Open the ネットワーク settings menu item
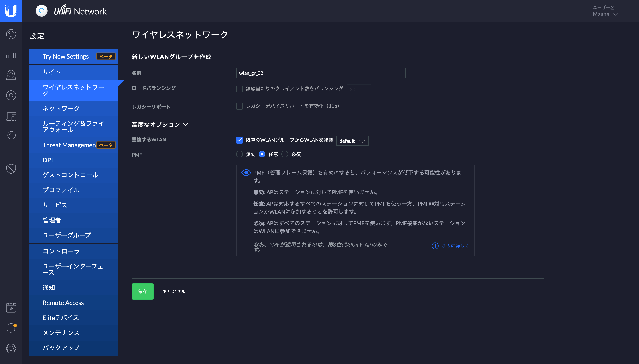 (61, 108)
